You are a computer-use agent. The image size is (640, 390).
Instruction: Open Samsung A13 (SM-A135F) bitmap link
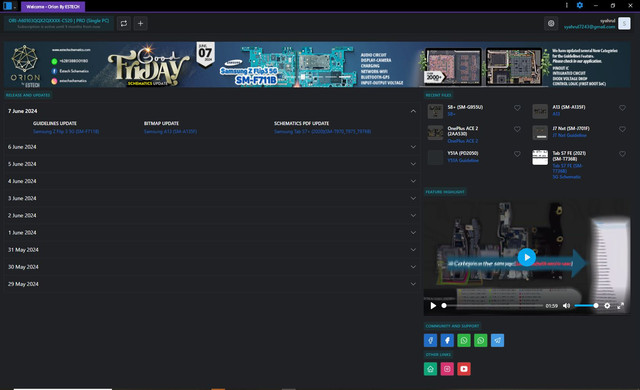(x=171, y=131)
